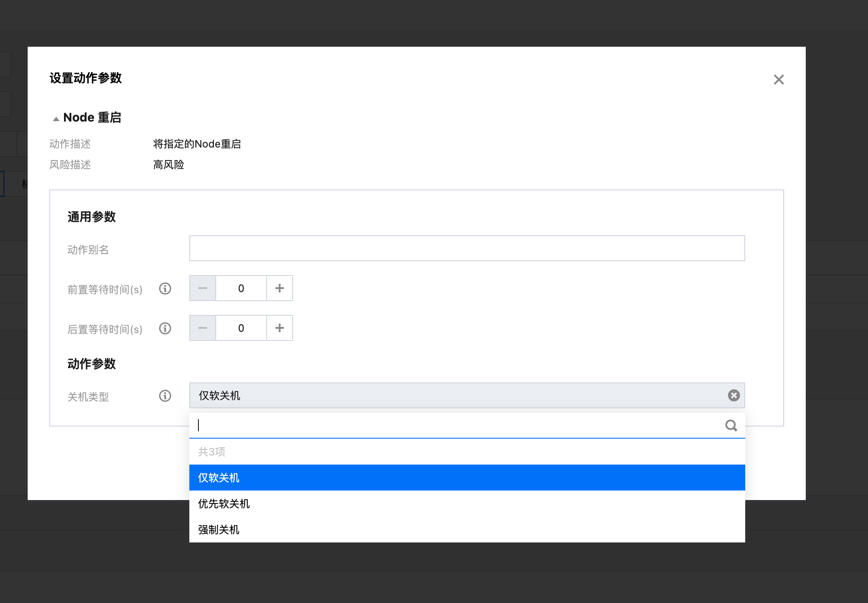Image resolution: width=868 pixels, height=603 pixels.
Task: Decrease 前置等待时间 with minus button
Action: [x=203, y=288]
